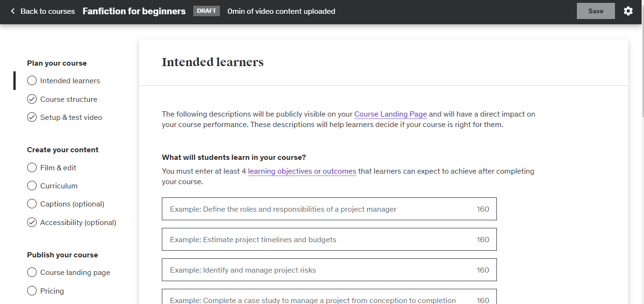The width and height of the screenshot is (644, 304).
Task: Click the Accessibility checkmark circle icon
Action: (32, 222)
